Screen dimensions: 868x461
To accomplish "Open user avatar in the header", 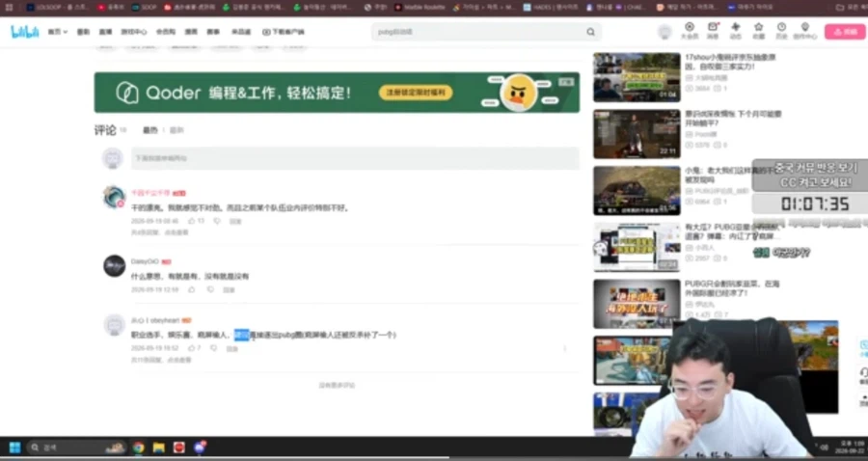I will point(665,32).
